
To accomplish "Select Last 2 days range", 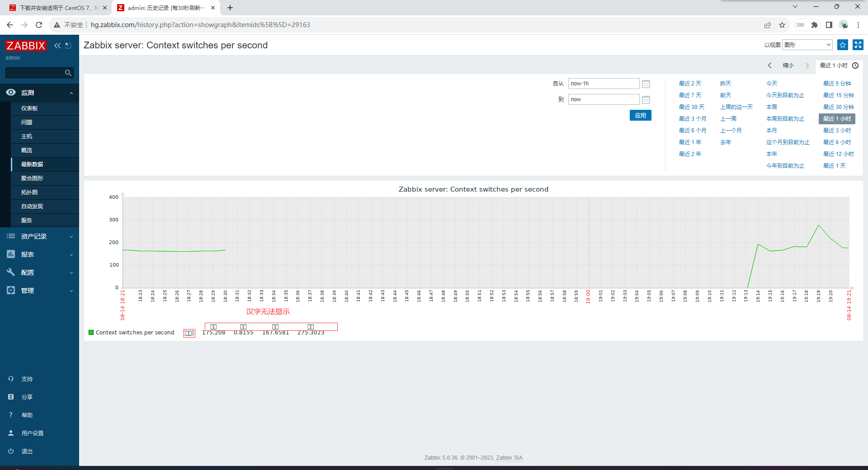I will point(690,84).
